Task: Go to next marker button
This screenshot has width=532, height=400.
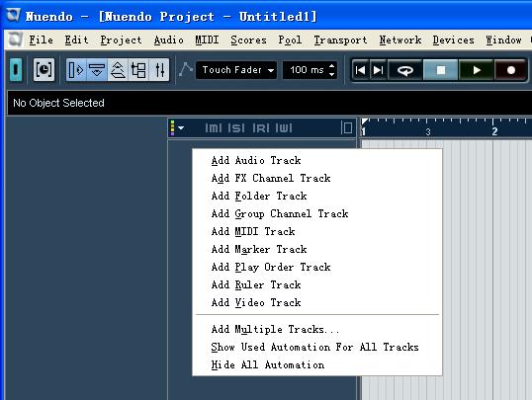Action: [x=378, y=70]
